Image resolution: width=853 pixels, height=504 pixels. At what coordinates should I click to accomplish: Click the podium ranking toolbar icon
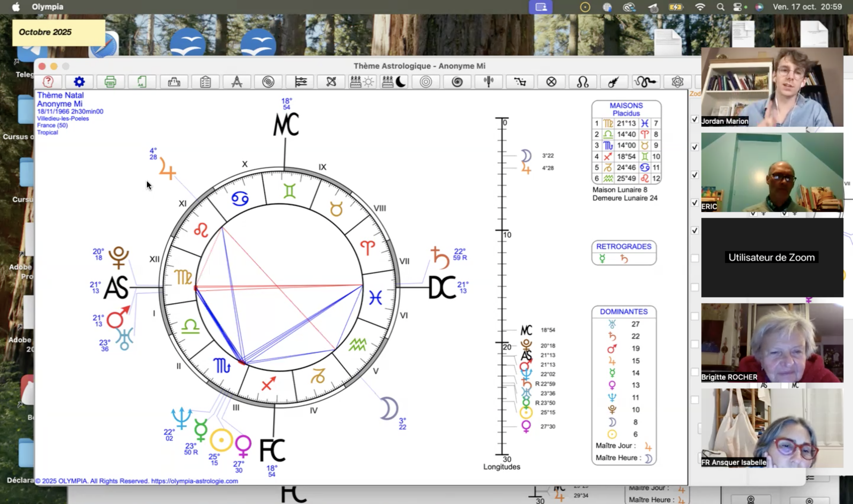coord(174,82)
